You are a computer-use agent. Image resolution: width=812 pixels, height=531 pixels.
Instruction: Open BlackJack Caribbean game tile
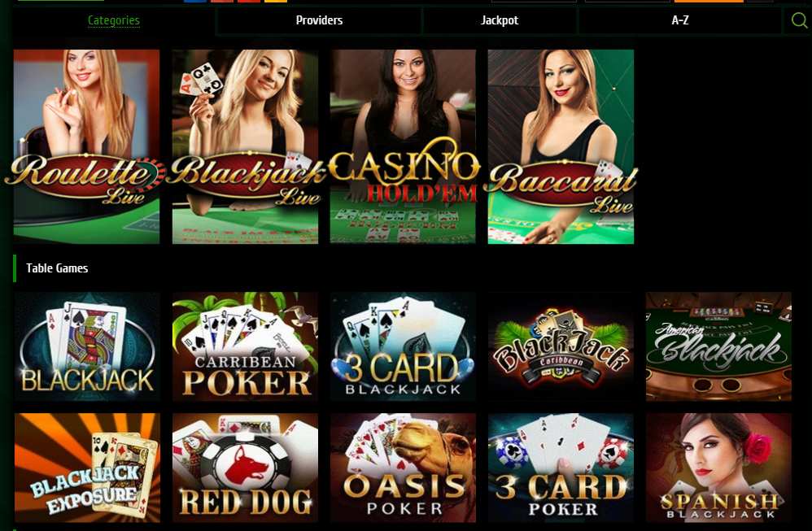(561, 346)
